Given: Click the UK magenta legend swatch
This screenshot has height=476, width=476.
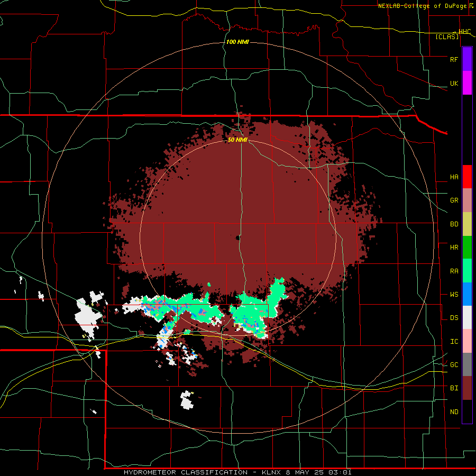Looking at the screenshot, I should point(467,83).
